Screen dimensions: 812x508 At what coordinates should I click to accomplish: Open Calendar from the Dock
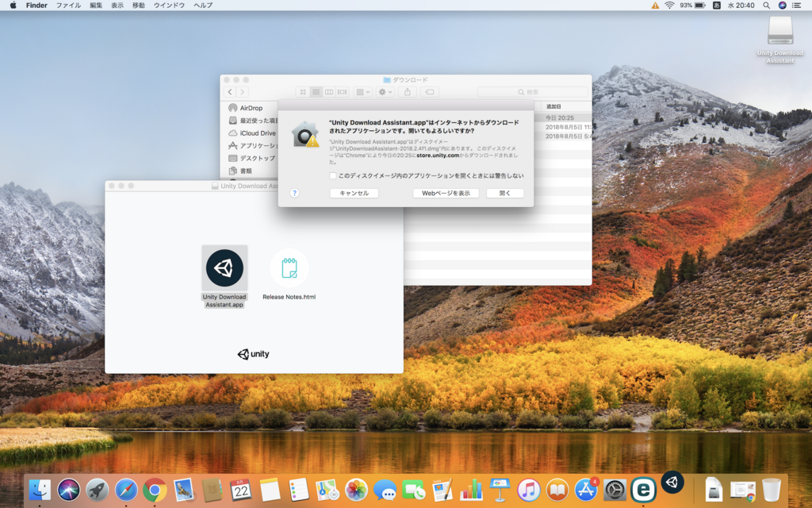pyautogui.click(x=241, y=490)
